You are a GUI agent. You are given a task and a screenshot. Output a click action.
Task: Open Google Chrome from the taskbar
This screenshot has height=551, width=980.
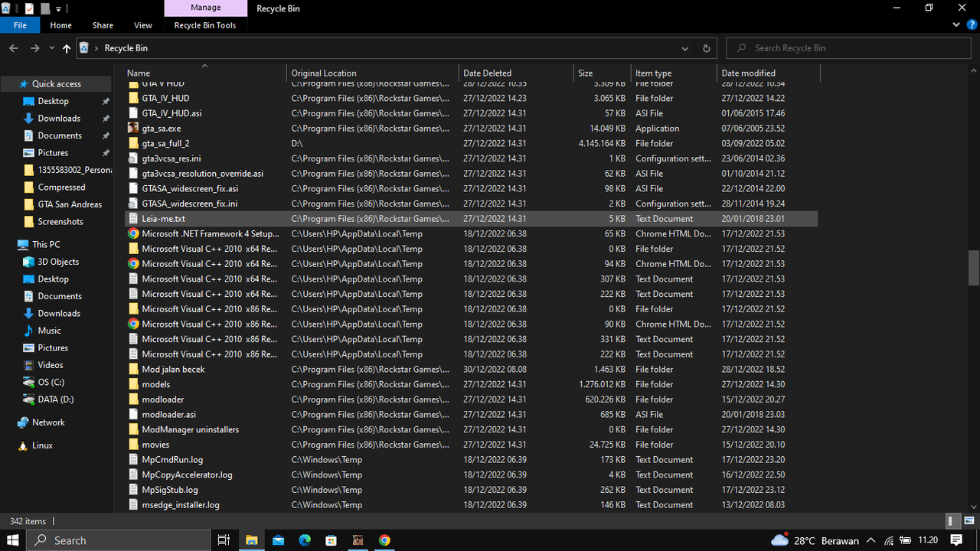[x=384, y=540]
